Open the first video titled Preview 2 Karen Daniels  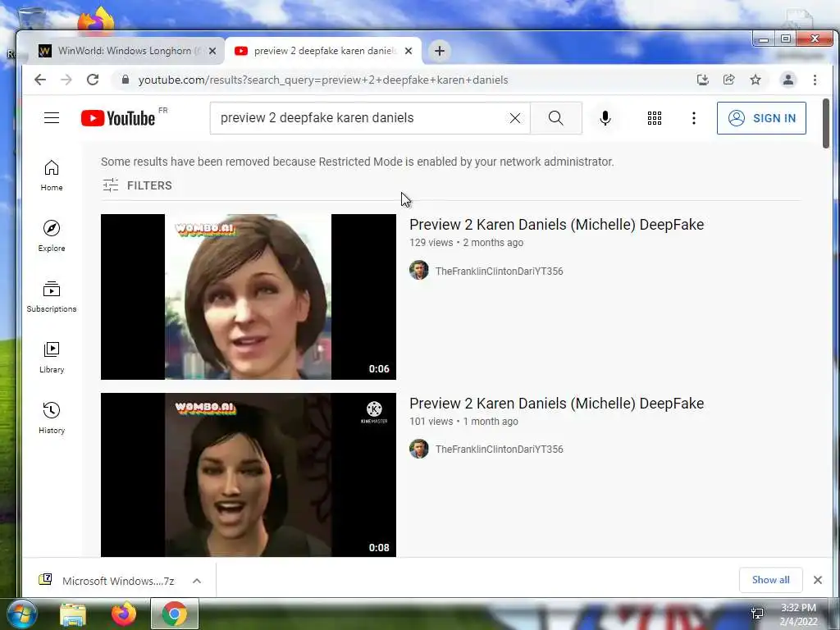[x=557, y=225]
